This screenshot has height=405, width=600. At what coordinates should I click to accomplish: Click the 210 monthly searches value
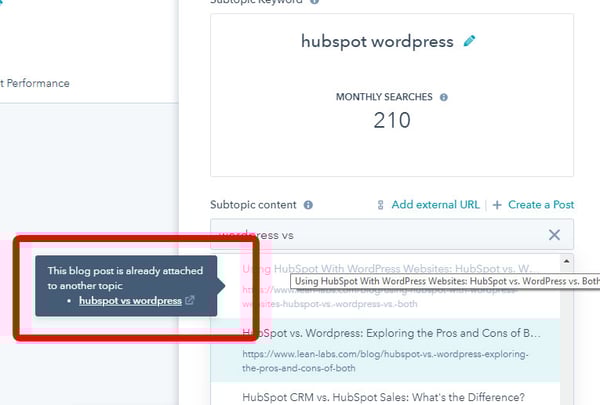(x=392, y=120)
